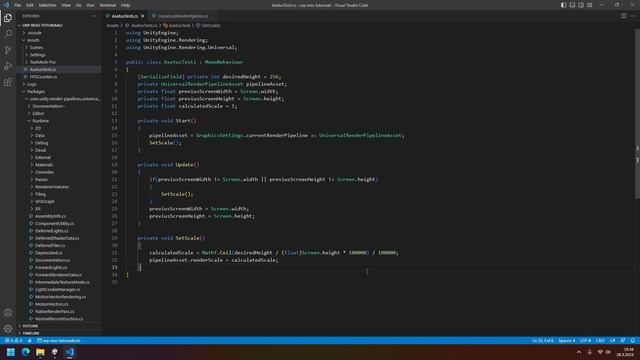
Task: Show hidden system tray icons chevron
Action: pos(579,352)
